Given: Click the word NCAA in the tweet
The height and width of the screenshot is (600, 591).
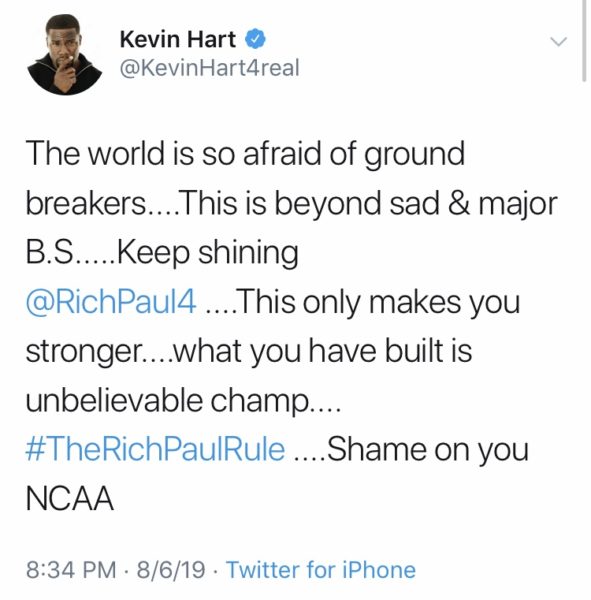Looking at the screenshot, I should click(x=70, y=499).
